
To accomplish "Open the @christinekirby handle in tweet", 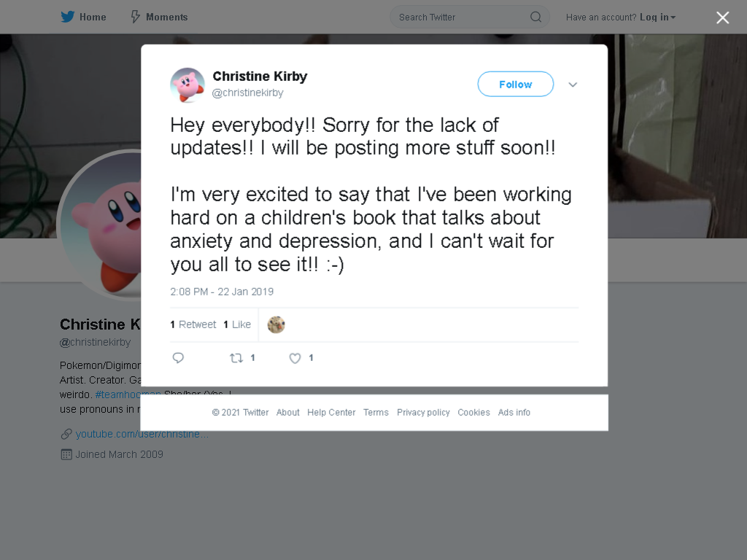I will pos(248,93).
